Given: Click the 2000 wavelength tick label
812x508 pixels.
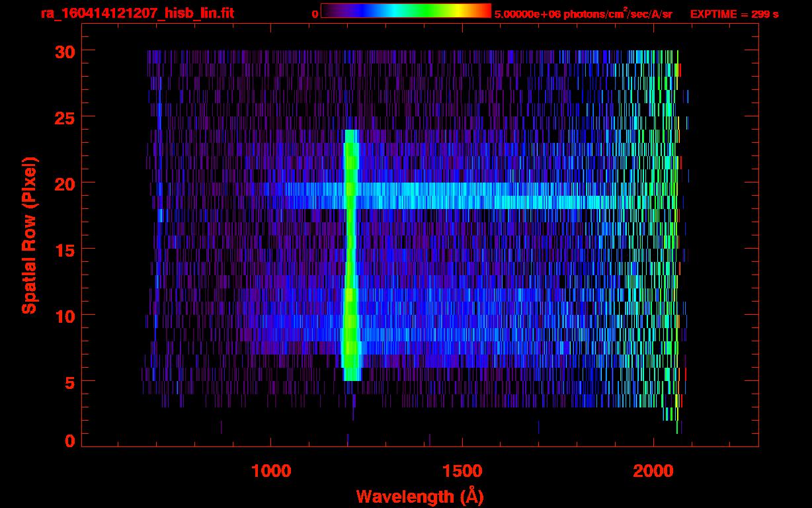Looking at the screenshot, I should pyautogui.click(x=653, y=471).
